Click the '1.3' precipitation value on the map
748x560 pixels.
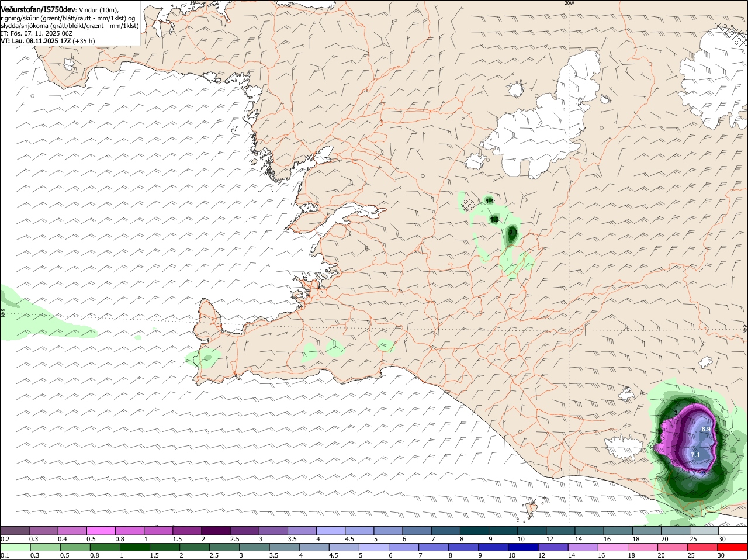[x=494, y=219]
